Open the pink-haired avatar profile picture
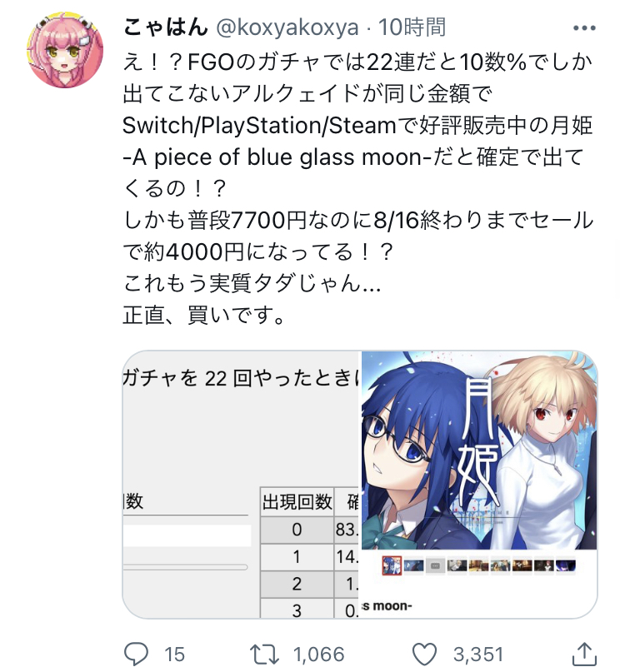The height and width of the screenshot is (672, 625). 65,50
